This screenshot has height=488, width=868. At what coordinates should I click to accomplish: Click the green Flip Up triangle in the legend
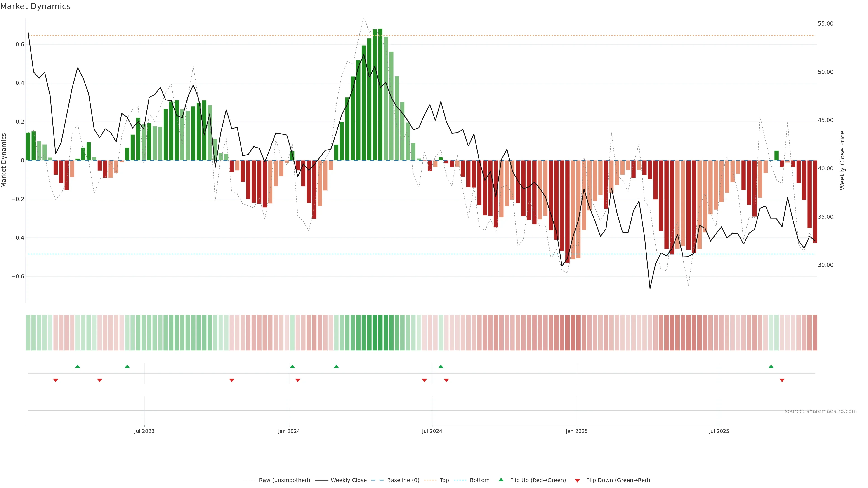tap(501, 480)
